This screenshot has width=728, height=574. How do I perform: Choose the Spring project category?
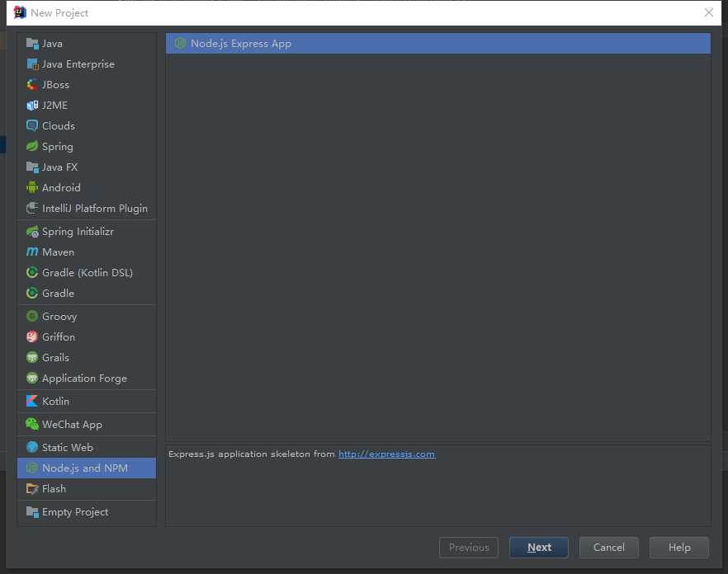(56, 146)
